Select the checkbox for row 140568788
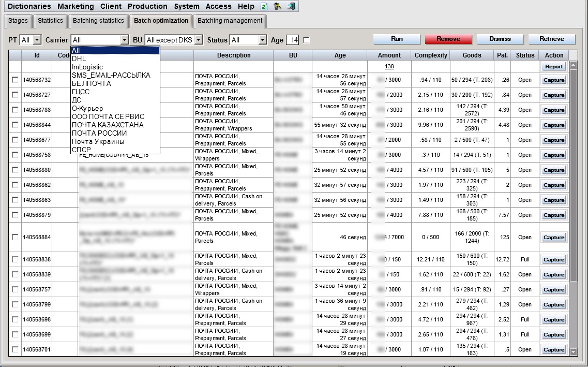This screenshot has width=588, height=367. [x=15, y=110]
